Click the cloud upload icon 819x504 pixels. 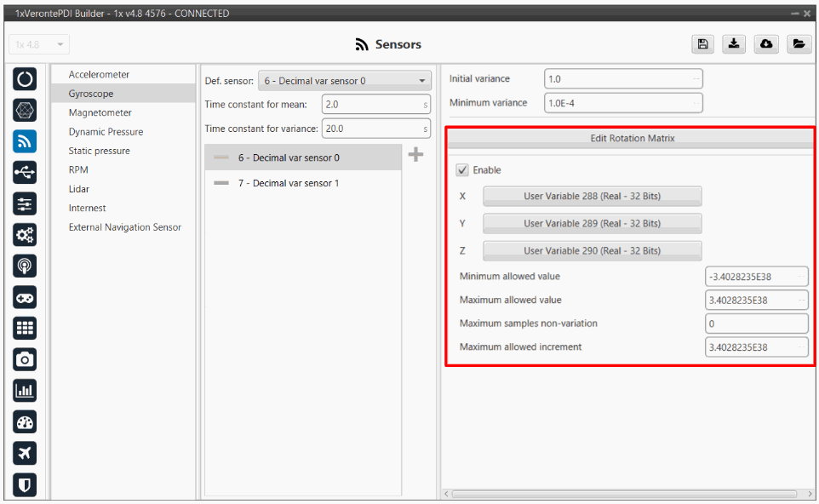[x=765, y=44]
